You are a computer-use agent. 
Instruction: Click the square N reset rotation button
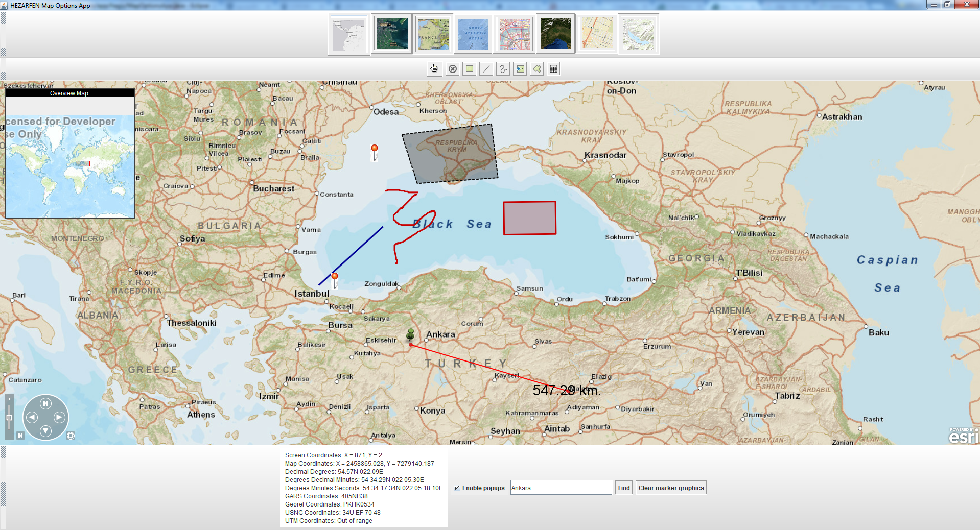[x=20, y=436]
